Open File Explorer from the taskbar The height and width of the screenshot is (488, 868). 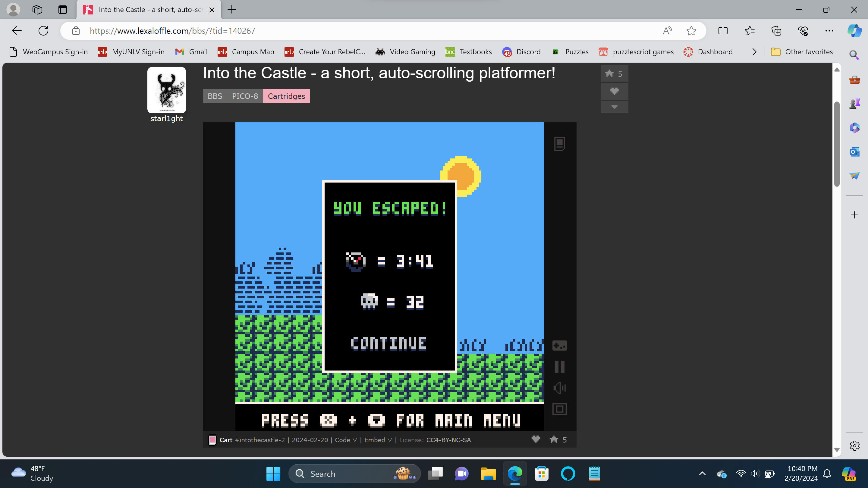click(x=488, y=474)
